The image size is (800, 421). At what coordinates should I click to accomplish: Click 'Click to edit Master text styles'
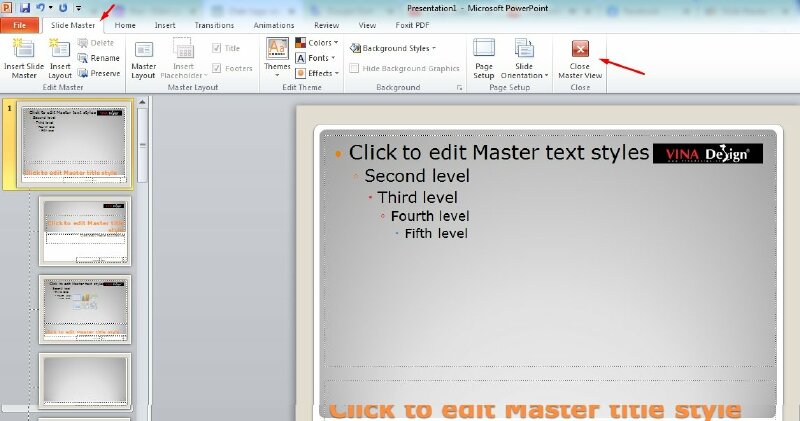(x=498, y=153)
